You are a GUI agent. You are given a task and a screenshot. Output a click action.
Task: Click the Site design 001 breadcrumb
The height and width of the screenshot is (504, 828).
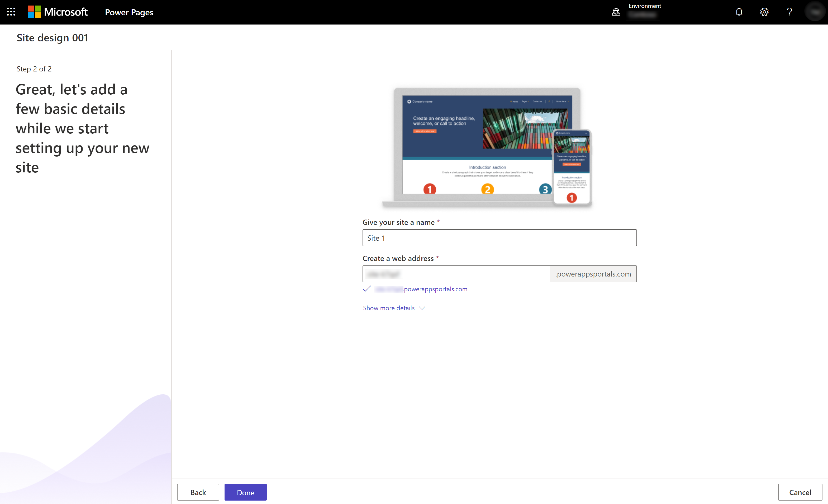tap(52, 38)
